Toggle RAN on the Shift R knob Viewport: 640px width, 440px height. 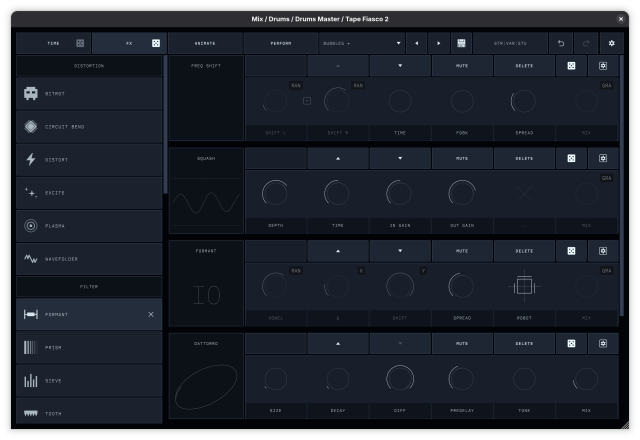click(358, 85)
